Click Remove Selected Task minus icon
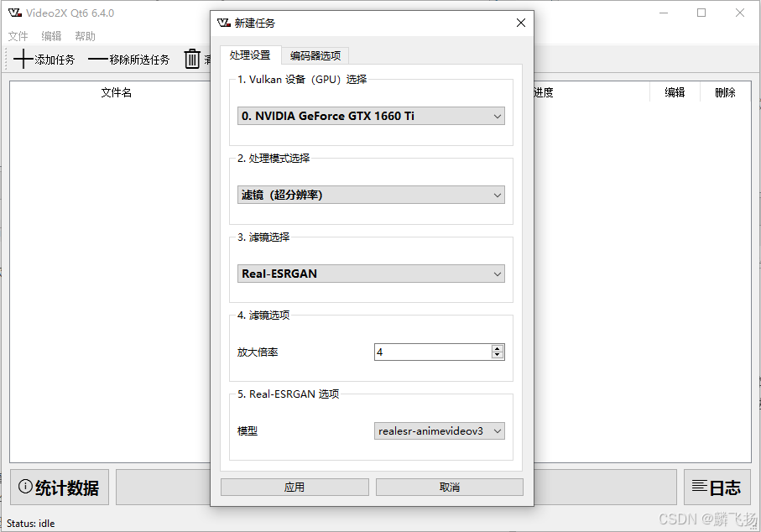The width and height of the screenshot is (761, 532). 98,60
